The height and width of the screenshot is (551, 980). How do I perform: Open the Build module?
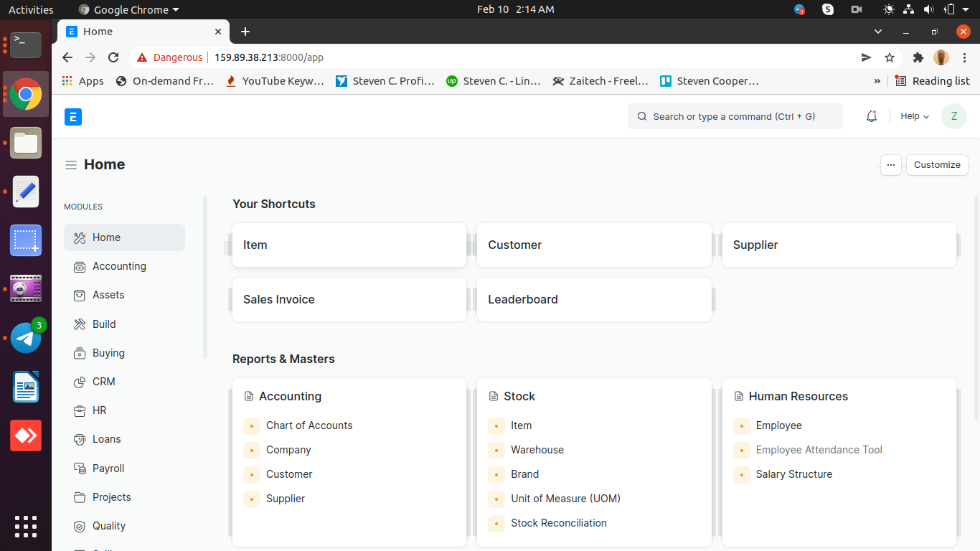105,324
